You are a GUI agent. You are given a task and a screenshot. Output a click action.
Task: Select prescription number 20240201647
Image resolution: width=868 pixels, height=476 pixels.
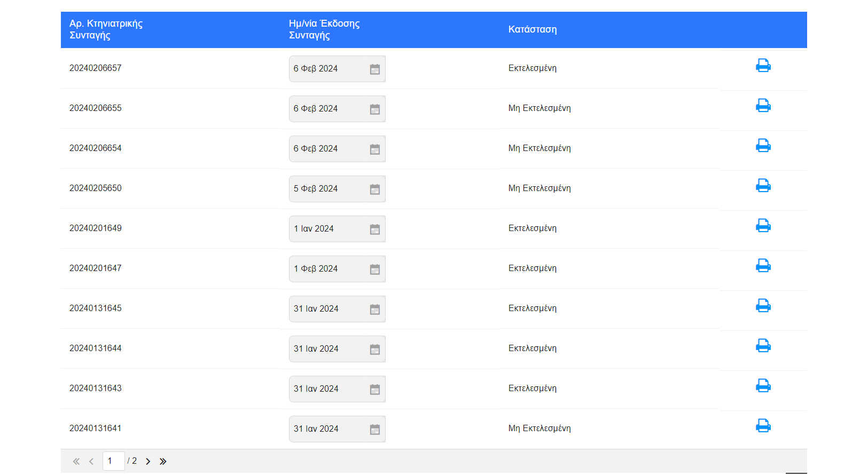click(96, 268)
